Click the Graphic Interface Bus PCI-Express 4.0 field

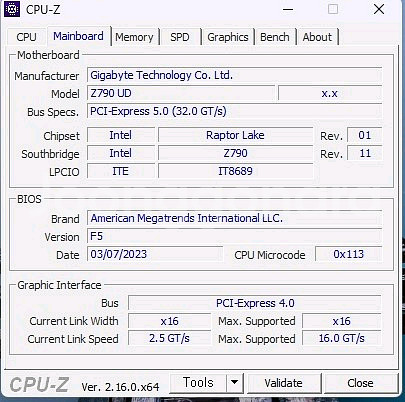coord(255,303)
